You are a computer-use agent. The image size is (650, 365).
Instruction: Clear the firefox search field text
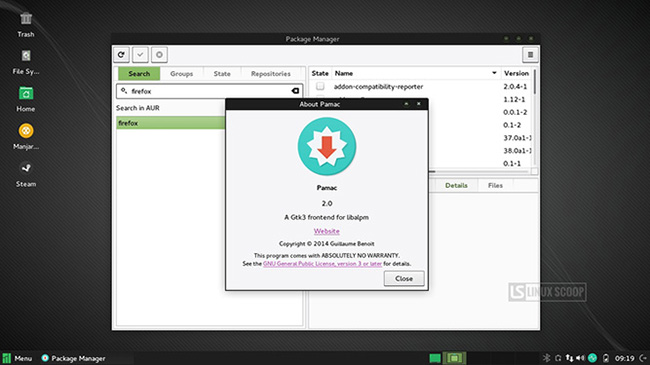click(295, 91)
